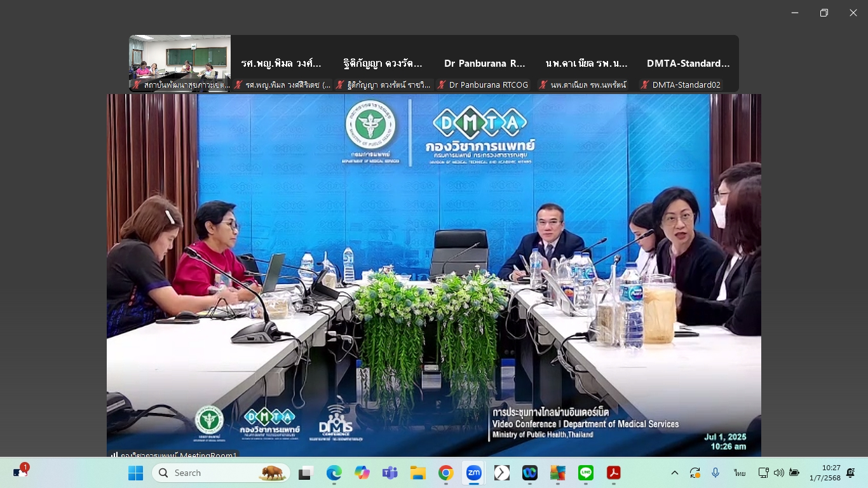Switch input language via the ไทย indicator
868x488 pixels.
[x=740, y=473]
